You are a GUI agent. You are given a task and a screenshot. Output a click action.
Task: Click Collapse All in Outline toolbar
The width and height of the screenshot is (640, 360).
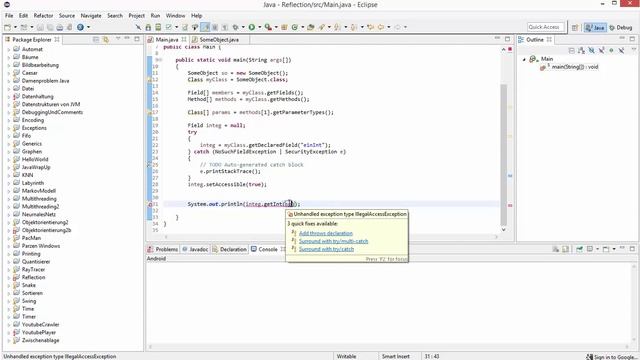[571, 50]
